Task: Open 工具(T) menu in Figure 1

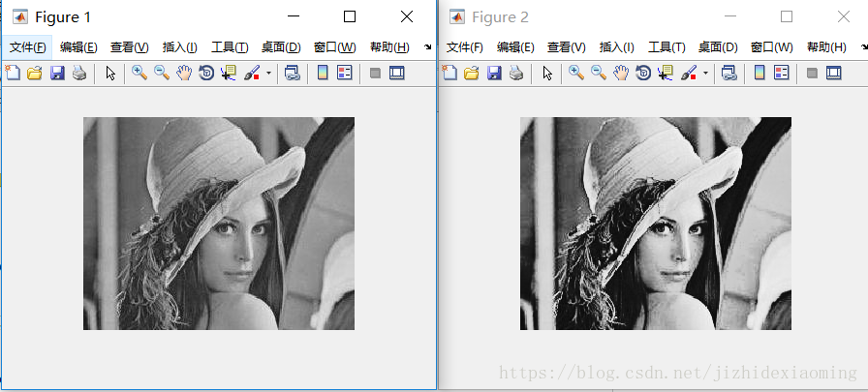Action: click(230, 47)
